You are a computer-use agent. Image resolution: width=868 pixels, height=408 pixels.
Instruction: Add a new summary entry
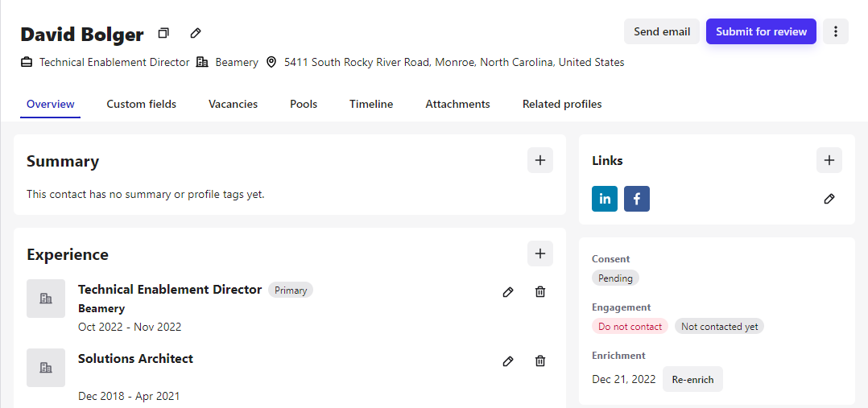pyautogui.click(x=540, y=160)
